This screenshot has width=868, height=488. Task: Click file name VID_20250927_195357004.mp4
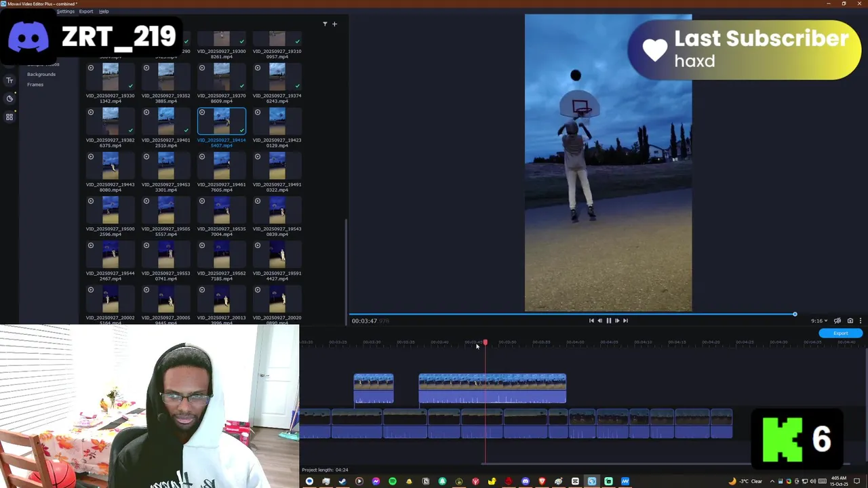[x=221, y=232]
